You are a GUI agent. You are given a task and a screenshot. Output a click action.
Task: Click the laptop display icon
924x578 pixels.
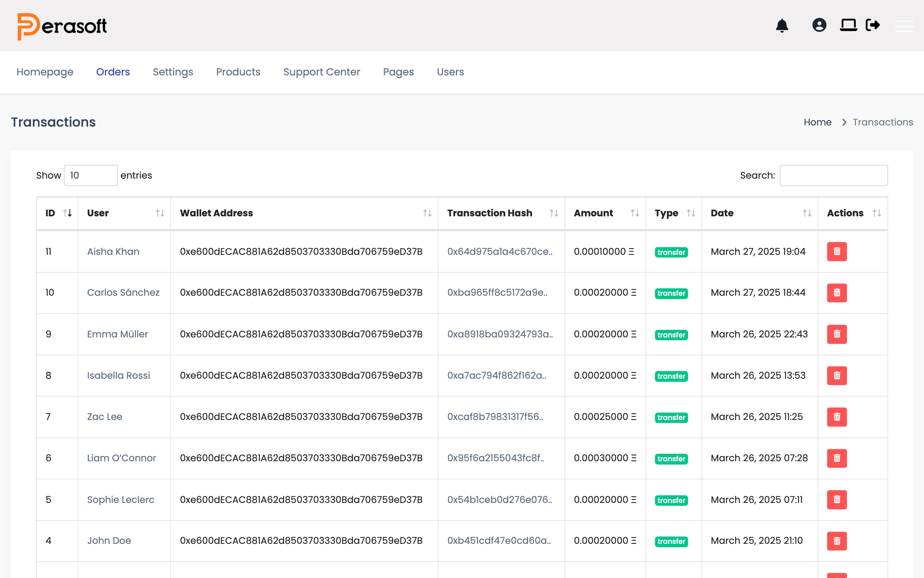point(848,25)
